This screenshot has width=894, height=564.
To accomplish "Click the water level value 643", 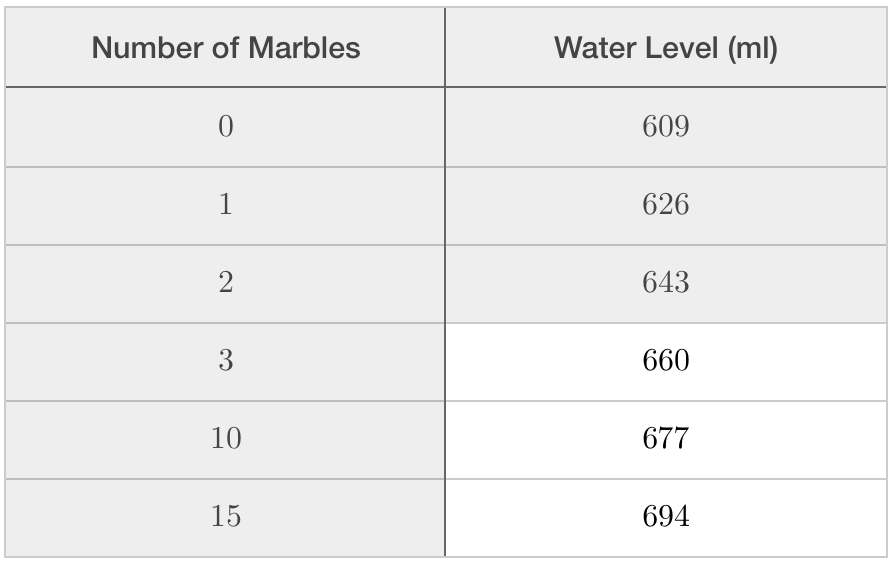I will coord(666,283).
